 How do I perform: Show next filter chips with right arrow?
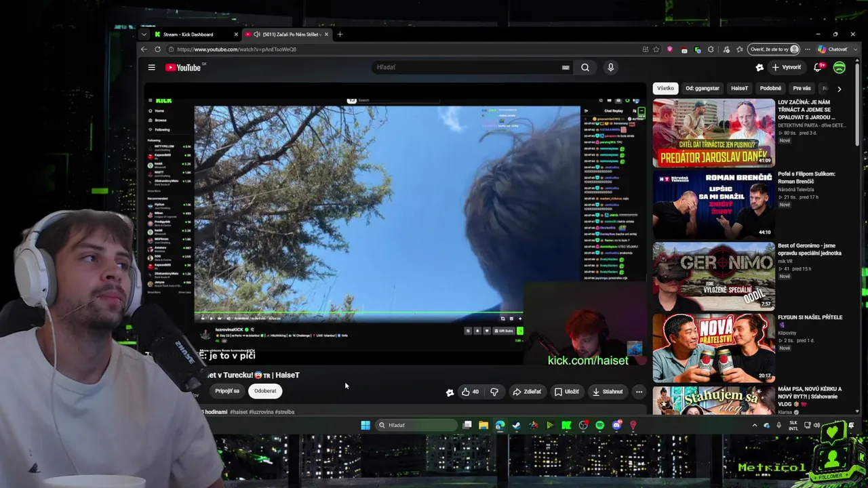(839, 89)
